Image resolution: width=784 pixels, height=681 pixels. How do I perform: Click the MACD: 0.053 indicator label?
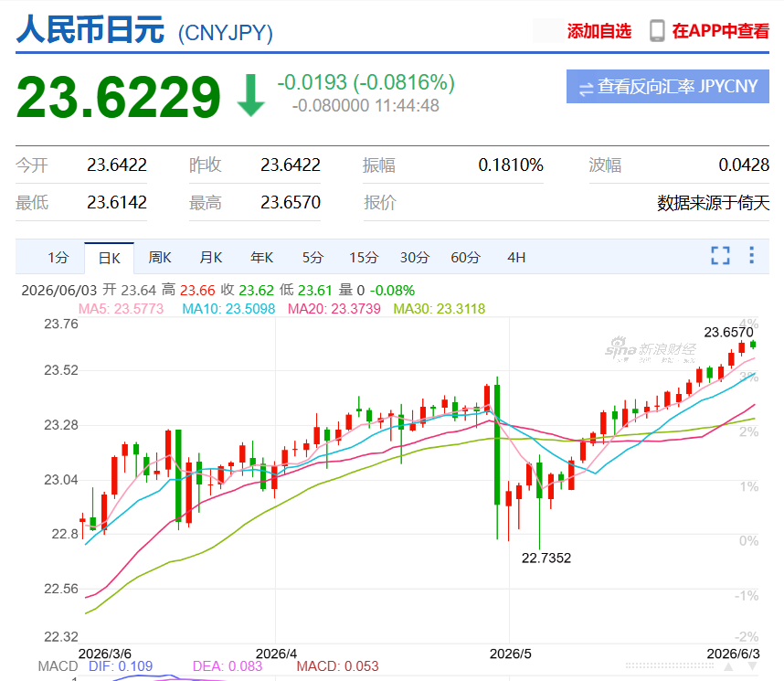pos(337,666)
